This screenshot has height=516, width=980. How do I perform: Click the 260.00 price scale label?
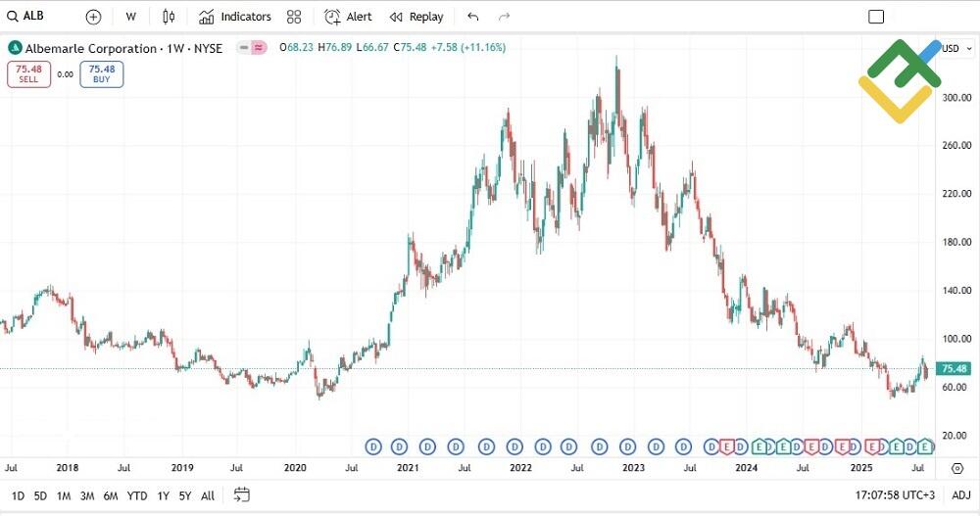pyautogui.click(x=956, y=146)
